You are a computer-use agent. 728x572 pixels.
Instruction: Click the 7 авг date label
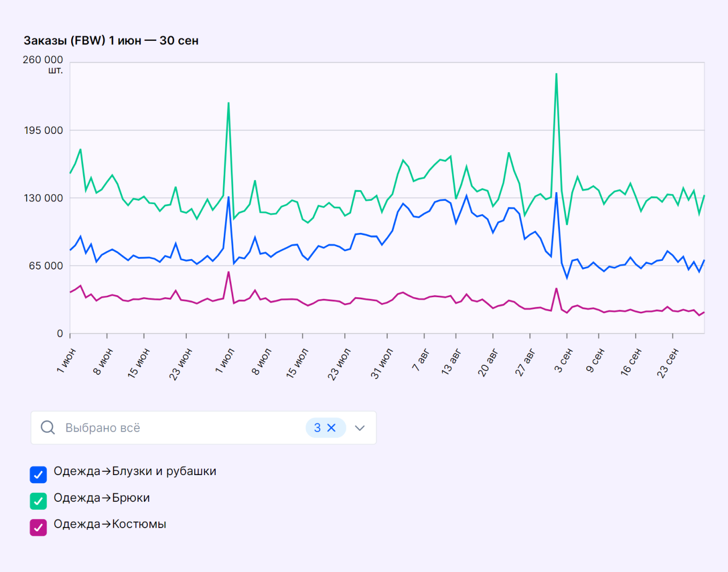tap(420, 359)
